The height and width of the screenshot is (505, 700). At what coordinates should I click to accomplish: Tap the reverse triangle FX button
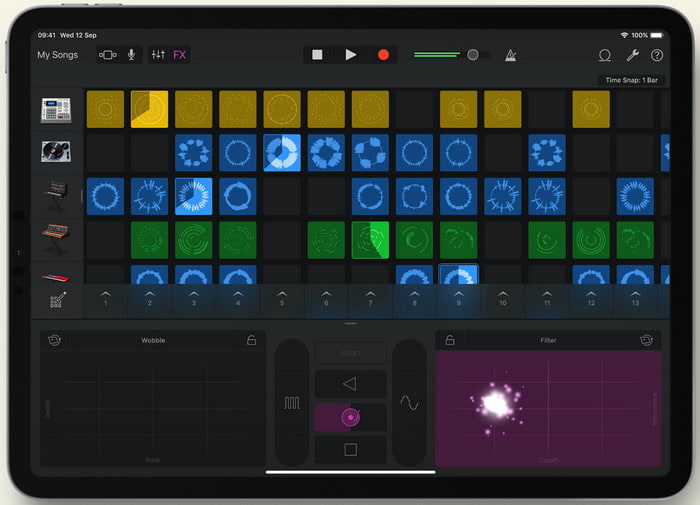[x=350, y=384]
